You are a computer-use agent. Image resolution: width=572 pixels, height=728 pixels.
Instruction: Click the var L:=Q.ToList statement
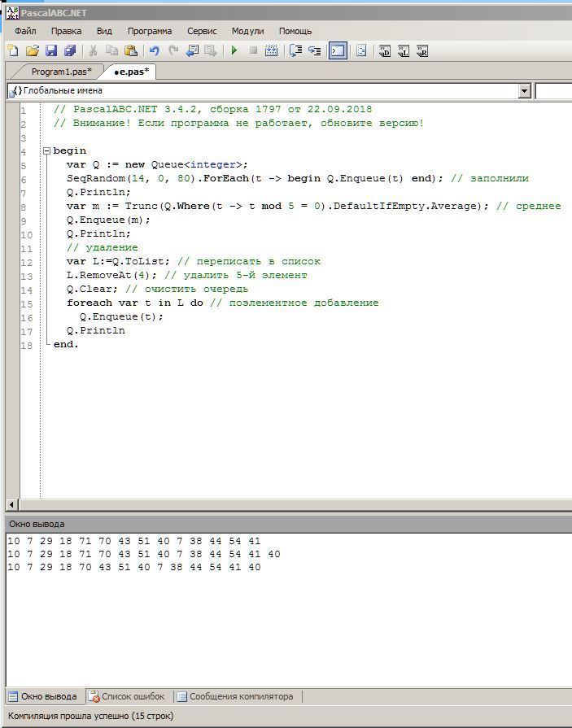click(x=119, y=261)
